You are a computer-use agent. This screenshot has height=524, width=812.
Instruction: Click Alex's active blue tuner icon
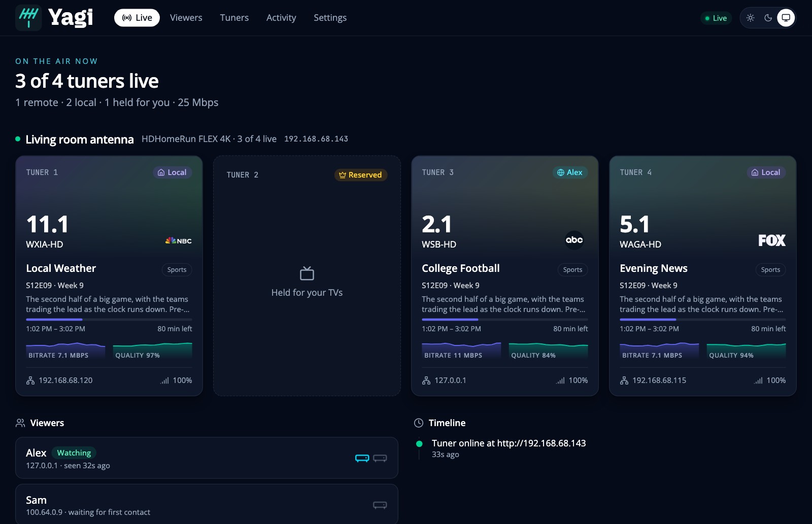(x=362, y=458)
